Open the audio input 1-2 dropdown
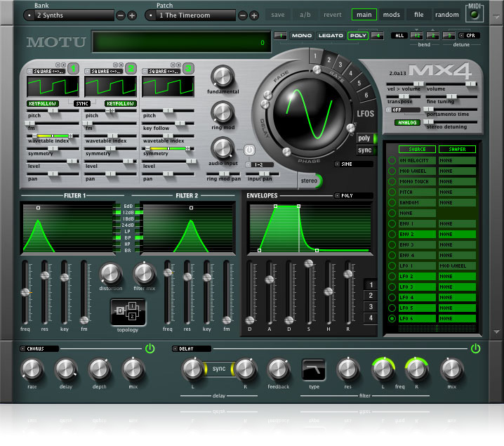 pos(260,164)
